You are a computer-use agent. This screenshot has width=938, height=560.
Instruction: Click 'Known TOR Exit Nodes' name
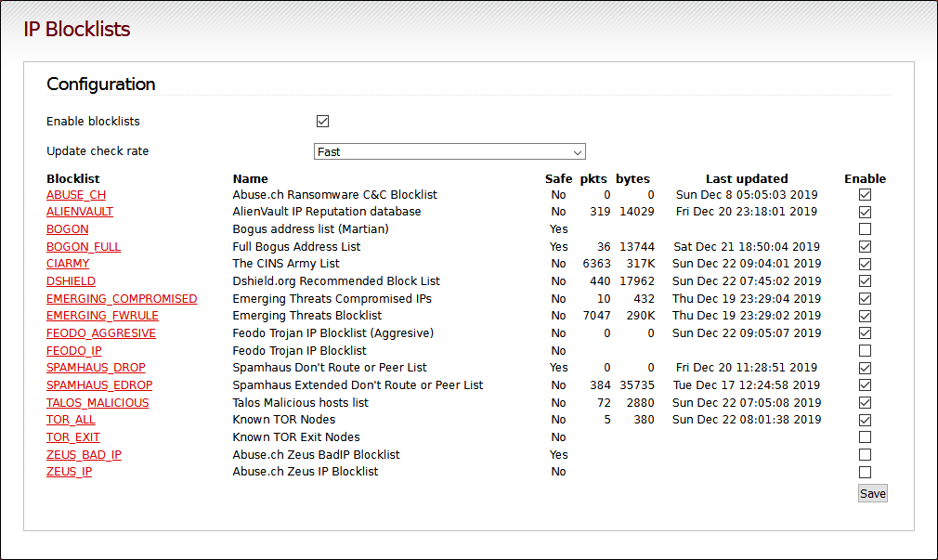click(x=296, y=437)
